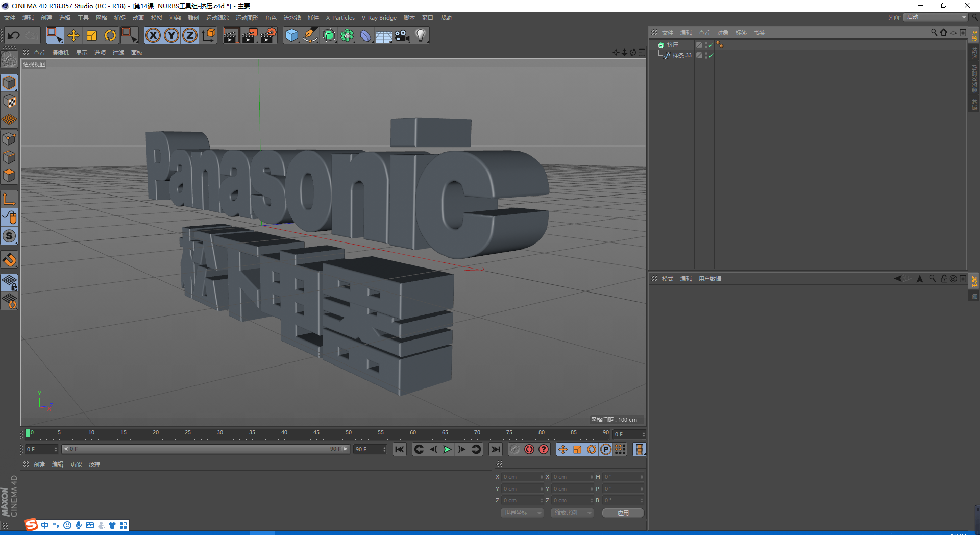
Task: Toggle the green enable checkmark for 样条.33
Action: point(710,55)
